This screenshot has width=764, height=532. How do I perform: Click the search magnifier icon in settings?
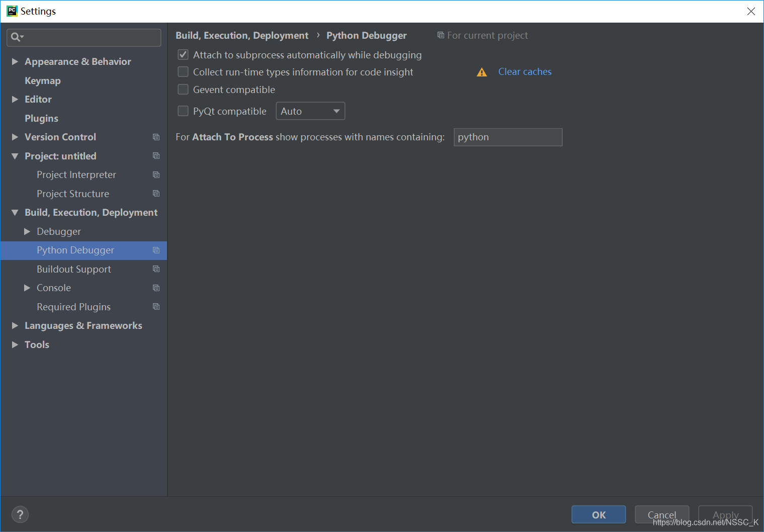17,37
